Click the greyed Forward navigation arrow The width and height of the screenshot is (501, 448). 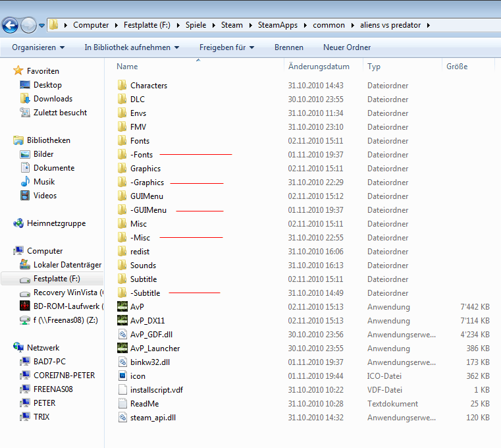coord(28,25)
